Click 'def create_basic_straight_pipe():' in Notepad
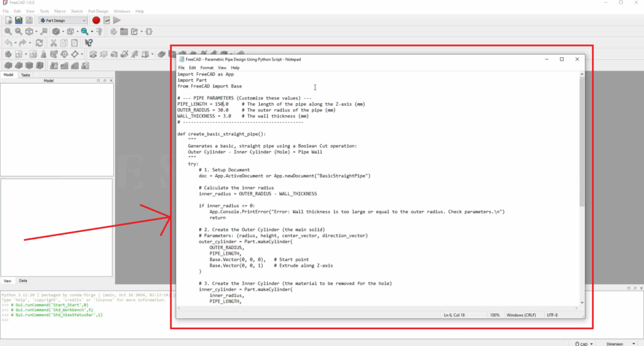 (221, 134)
